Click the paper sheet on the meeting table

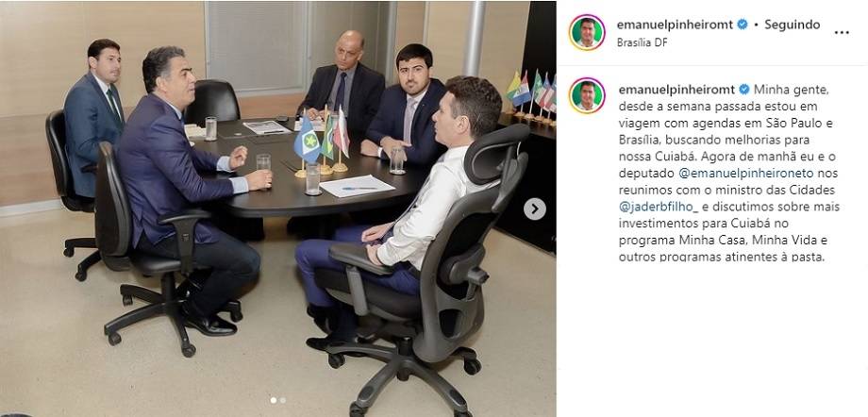tap(357, 186)
